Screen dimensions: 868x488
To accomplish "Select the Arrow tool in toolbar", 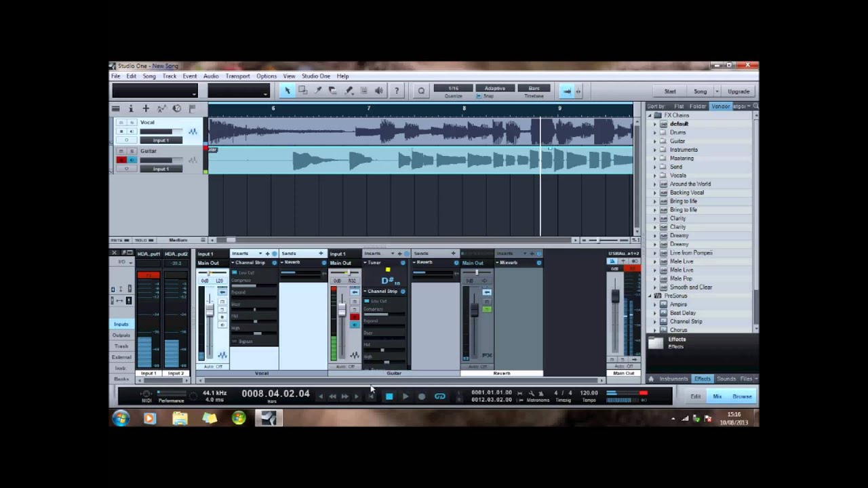I will [x=288, y=91].
